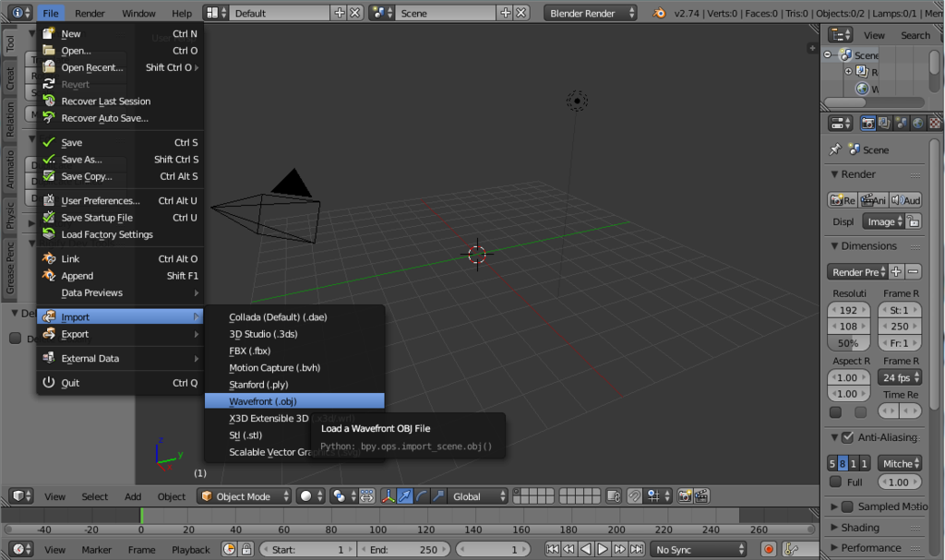
Task: Click the timeline End frame field
Action: tap(404, 549)
